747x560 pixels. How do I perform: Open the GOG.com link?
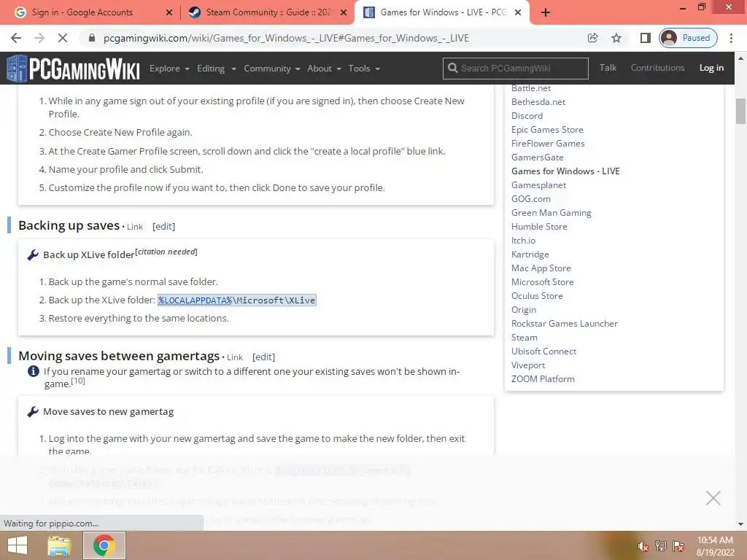(x=531, y=199)
